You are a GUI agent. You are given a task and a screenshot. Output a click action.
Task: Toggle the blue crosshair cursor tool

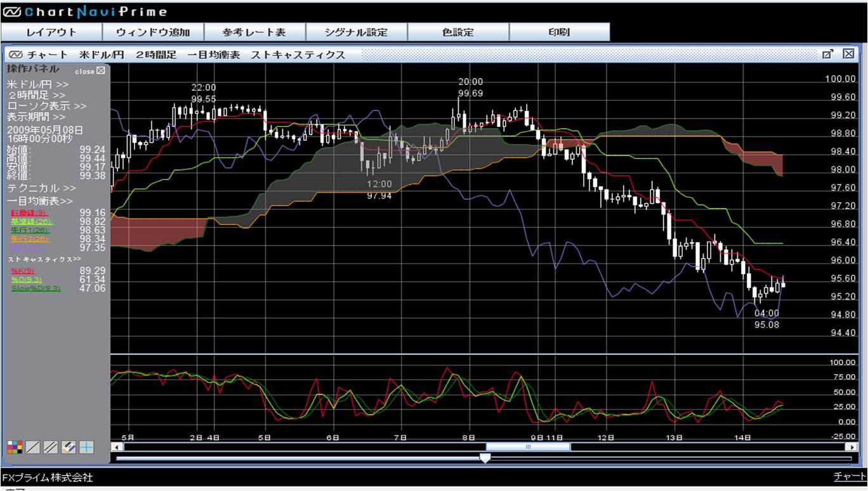click(x=86, y=447)
